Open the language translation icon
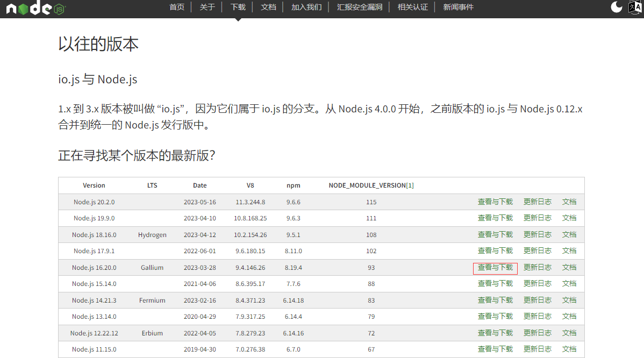Viewport: 644px width, 358px height. (x=635, y=8)
